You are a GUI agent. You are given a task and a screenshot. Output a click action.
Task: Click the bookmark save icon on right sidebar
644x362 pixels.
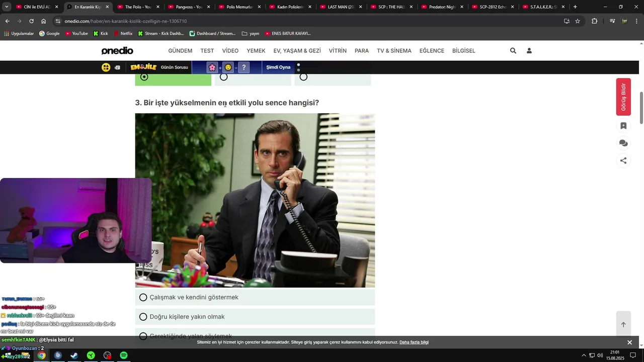[x=623, y=126]
